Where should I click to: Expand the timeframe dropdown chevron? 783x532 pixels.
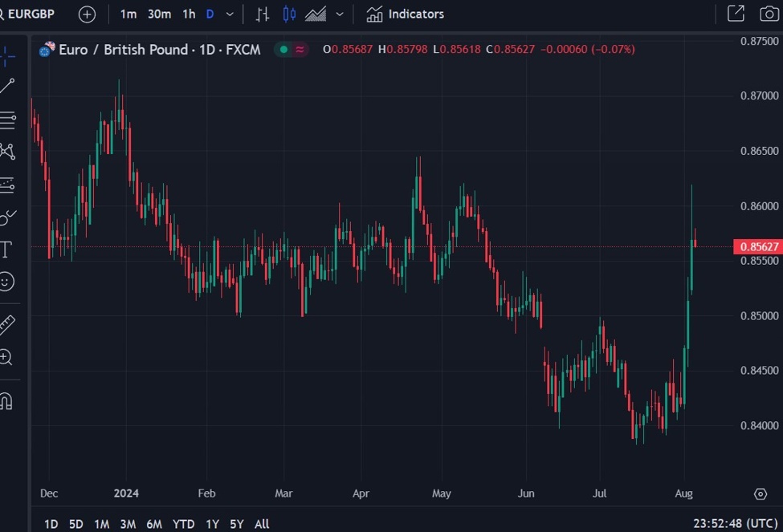pos(229,14)
